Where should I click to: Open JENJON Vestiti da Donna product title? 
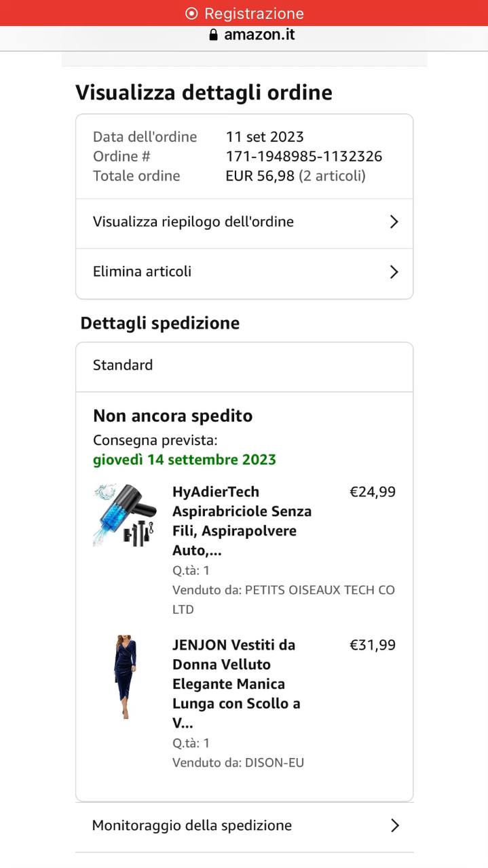tap(236, 684)
